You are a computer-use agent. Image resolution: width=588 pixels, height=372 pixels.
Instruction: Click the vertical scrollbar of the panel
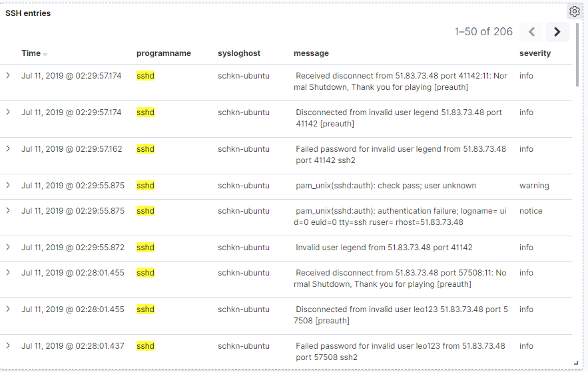(x=577, y=55)
